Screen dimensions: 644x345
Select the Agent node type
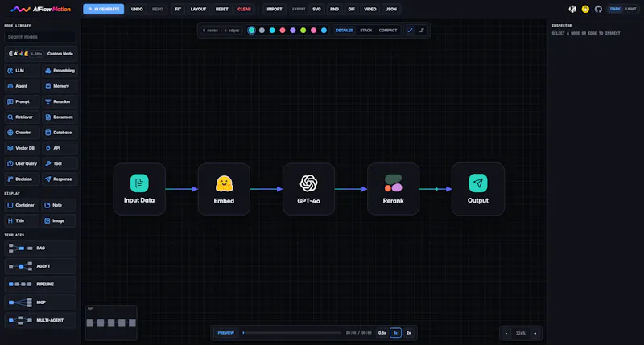(23, 86)
